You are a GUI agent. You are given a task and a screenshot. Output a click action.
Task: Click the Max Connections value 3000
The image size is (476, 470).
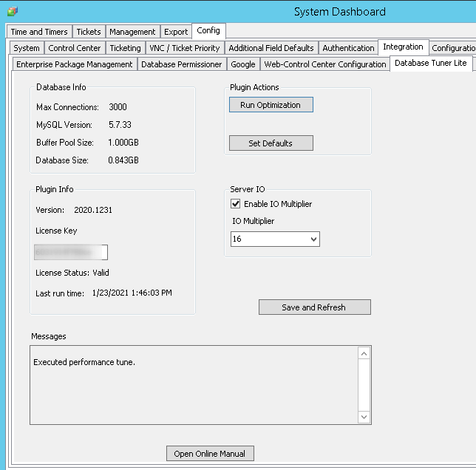point(118,107)
